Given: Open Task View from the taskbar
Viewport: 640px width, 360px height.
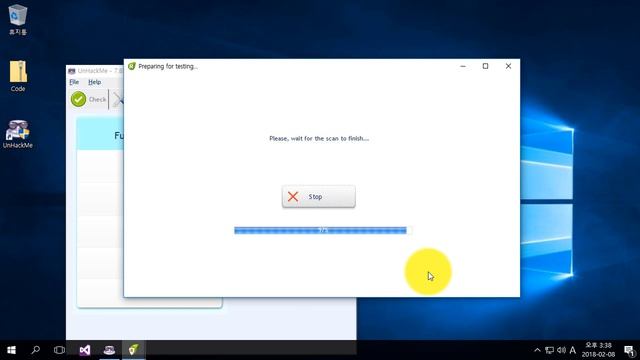Looking at the screenshot, I should click(59, 350).
